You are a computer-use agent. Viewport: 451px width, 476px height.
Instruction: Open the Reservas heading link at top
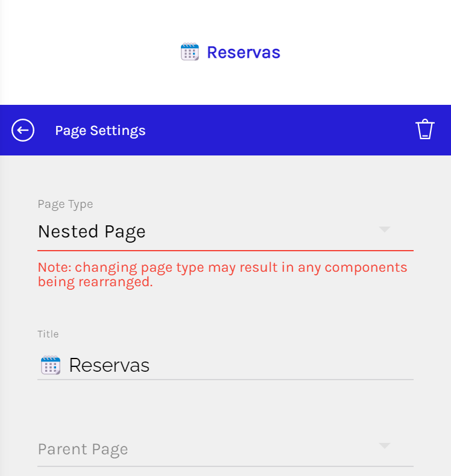(243, 52)
